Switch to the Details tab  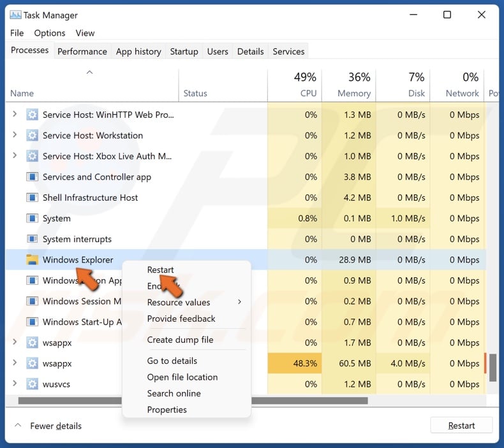click(250, 52)
